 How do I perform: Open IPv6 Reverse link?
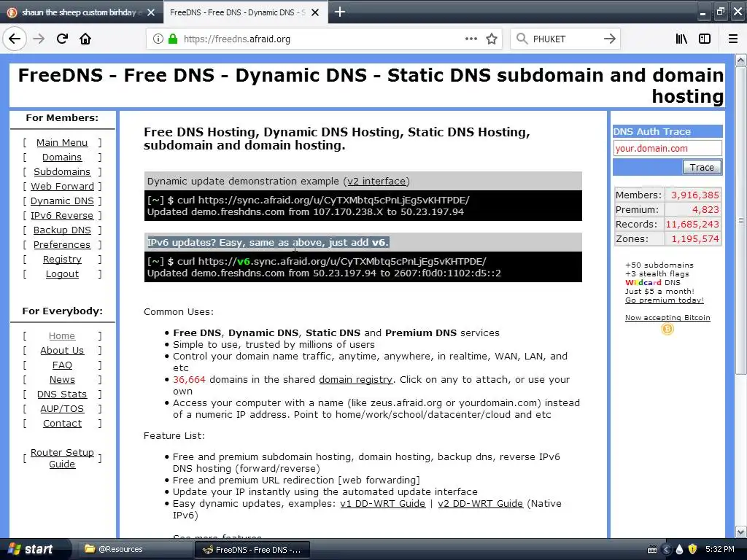62,215
